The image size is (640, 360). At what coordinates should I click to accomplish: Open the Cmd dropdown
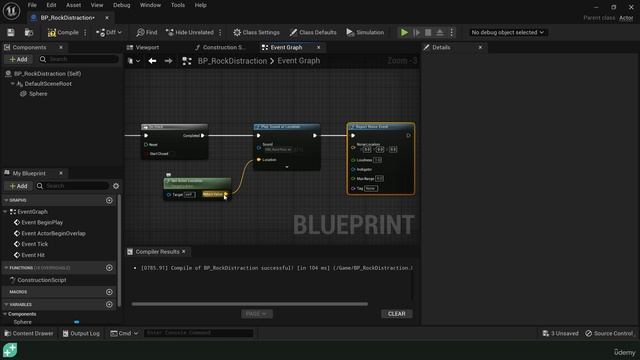124,333
